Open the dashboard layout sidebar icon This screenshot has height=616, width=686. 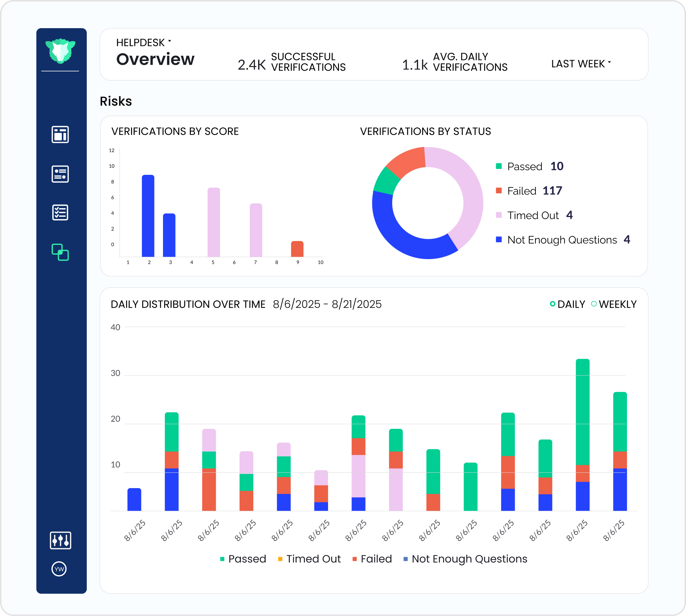click(x=60, y=134)
